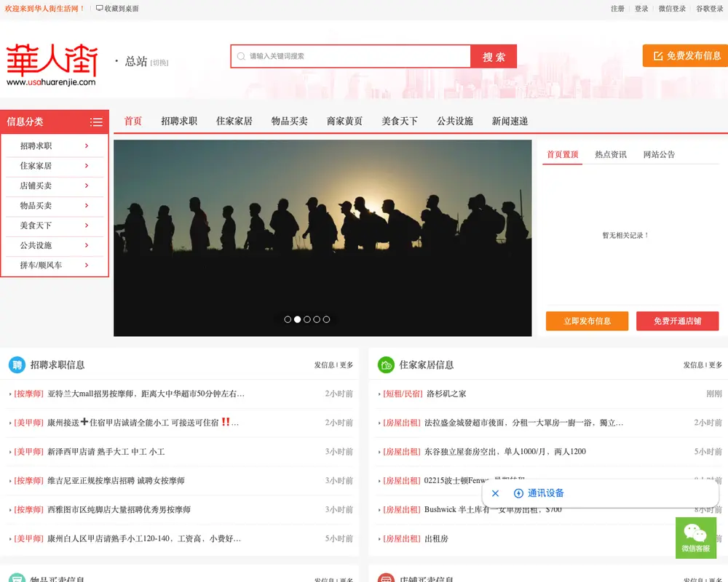Go to 物品买卖 in the top navigation
This screenshot has width=728, height=582.
point(290,121)
